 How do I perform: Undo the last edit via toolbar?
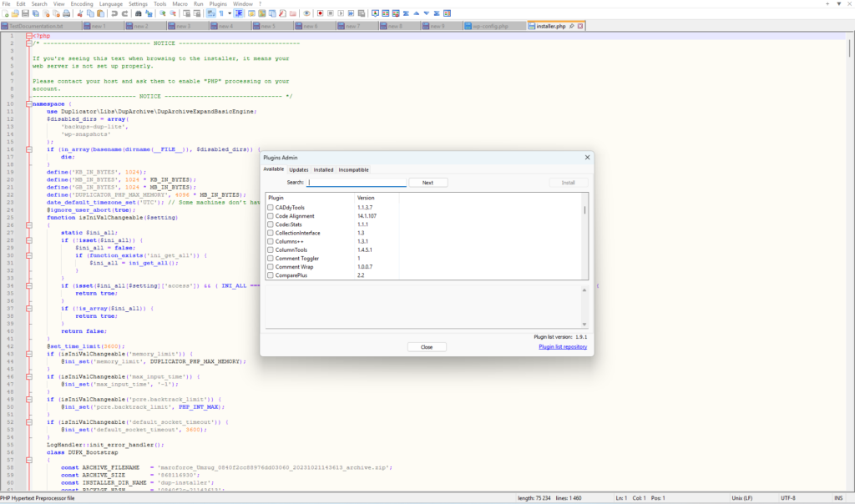tap(114, 13)
